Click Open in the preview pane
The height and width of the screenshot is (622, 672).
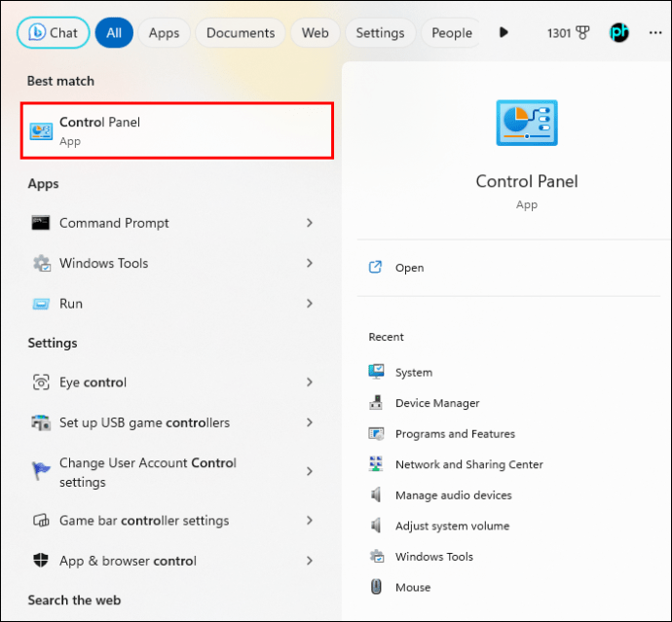(x=409, y=268)
